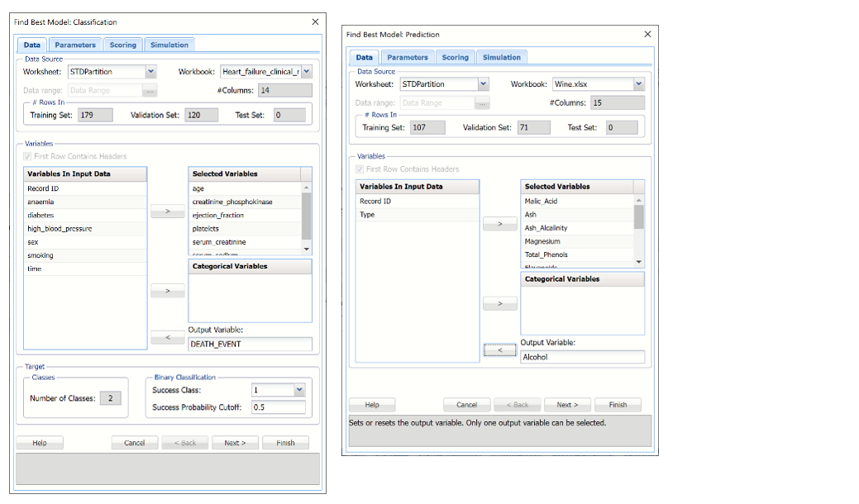Open Scoring tab in Prediction dialog
This screenshot has width=859, height=504.
(x=455, y=57)
